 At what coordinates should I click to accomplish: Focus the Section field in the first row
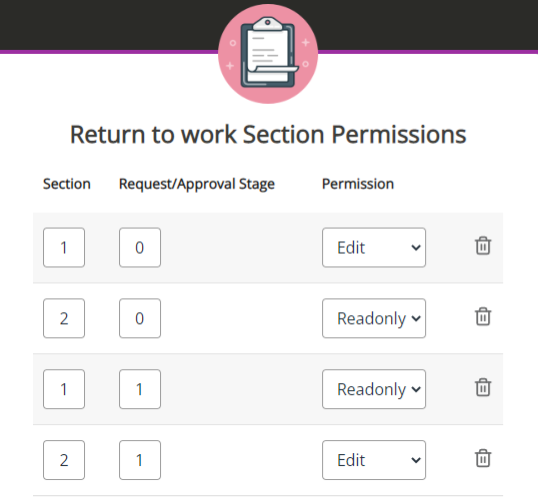(64, 247)
